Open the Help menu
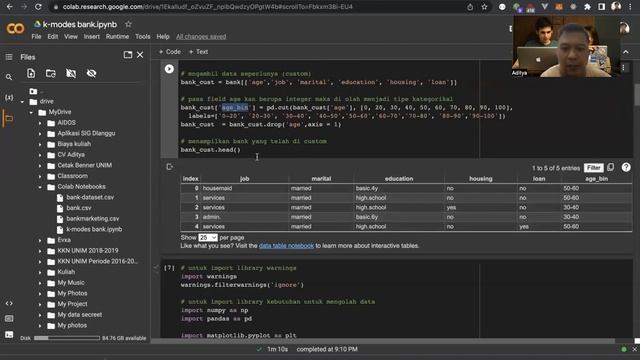This screenshot has height=360, width=640. (x=163, y=37)
